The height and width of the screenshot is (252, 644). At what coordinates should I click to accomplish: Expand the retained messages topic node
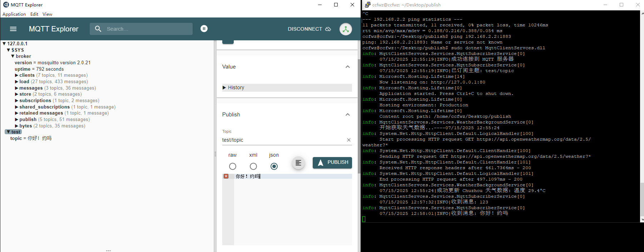tap(16, 113)
